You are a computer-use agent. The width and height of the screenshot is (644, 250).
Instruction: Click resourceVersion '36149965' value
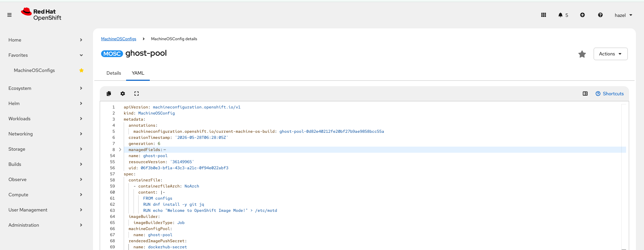click(182, 162)
